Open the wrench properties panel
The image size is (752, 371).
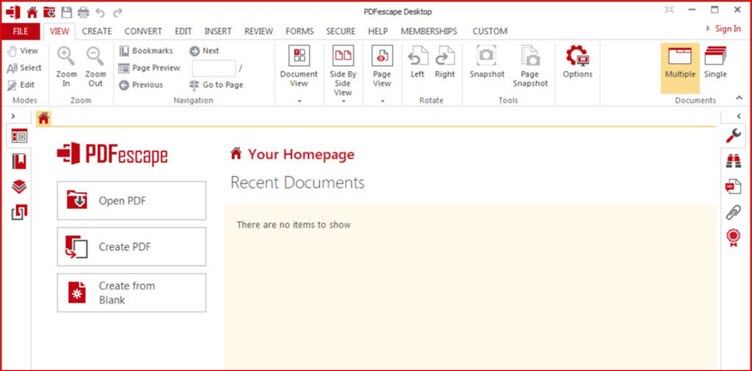point(733,136)
